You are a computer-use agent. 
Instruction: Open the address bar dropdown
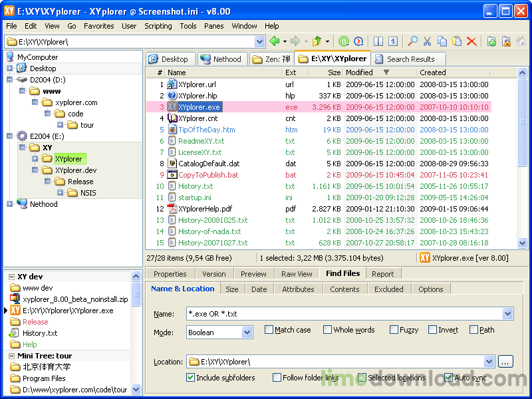[x=259, y=42]
